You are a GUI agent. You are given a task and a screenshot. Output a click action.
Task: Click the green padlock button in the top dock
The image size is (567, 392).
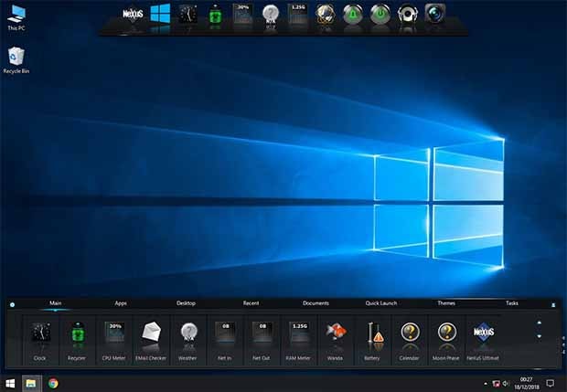point(353,15)
